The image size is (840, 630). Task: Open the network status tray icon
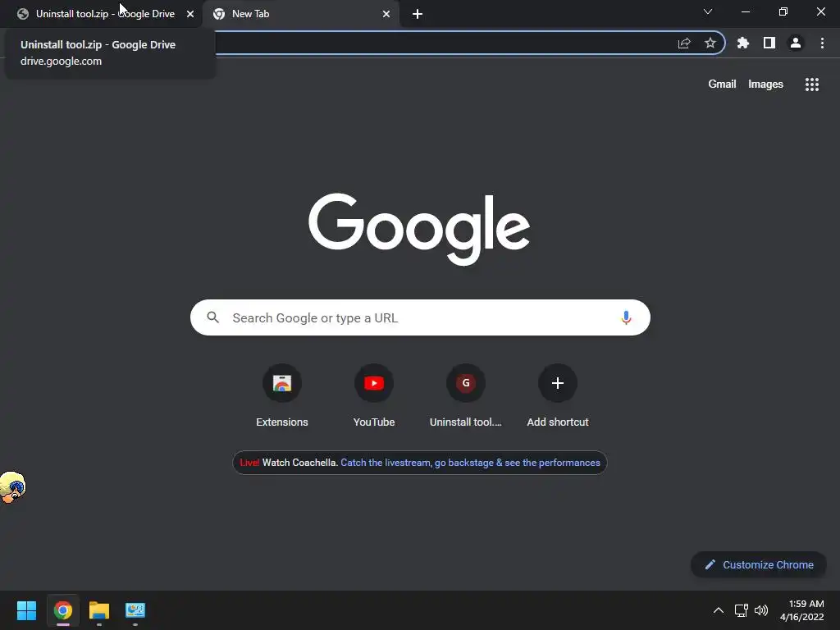coord(741,610)
